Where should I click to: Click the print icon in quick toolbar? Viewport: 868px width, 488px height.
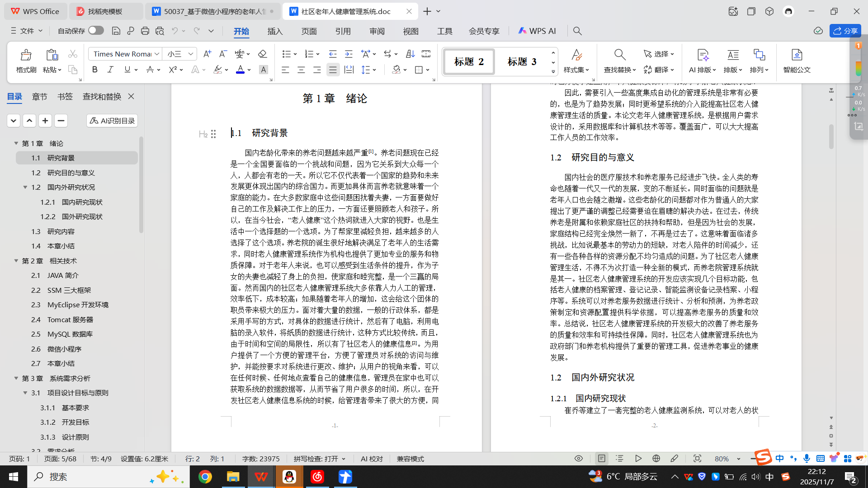coord(145,31)
